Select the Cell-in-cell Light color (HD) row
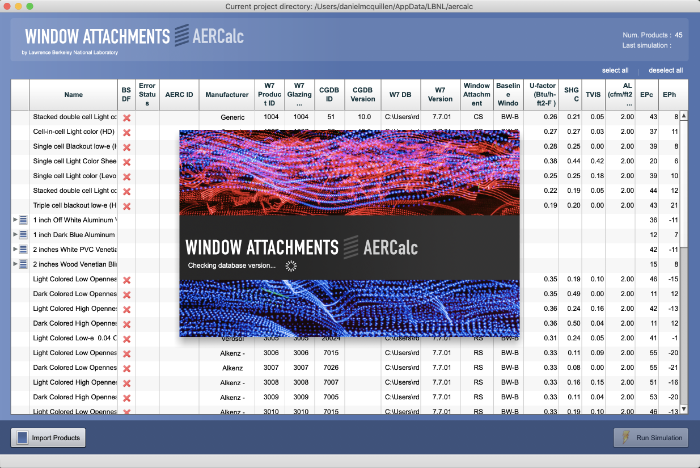The image size is (700, 468). click(x=345, y=132)
